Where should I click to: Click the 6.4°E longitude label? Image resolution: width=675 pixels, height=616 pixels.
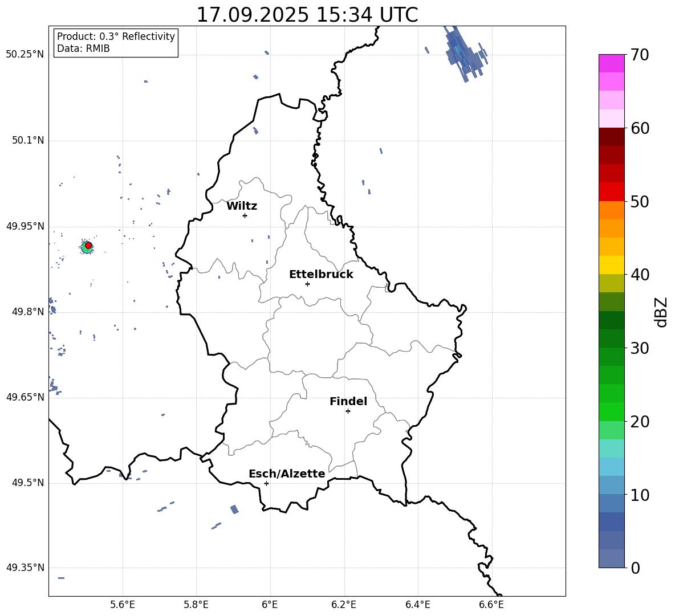417,605
